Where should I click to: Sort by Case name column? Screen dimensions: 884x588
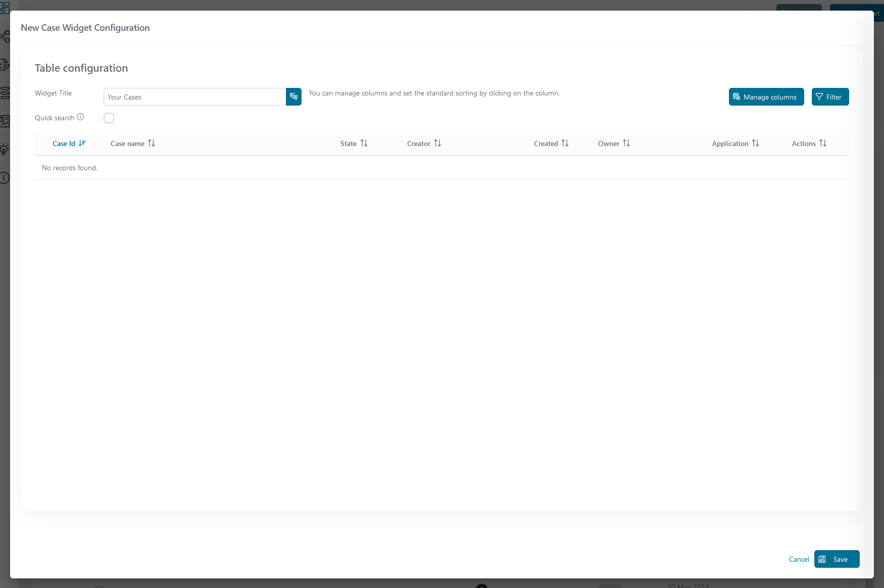152,143
